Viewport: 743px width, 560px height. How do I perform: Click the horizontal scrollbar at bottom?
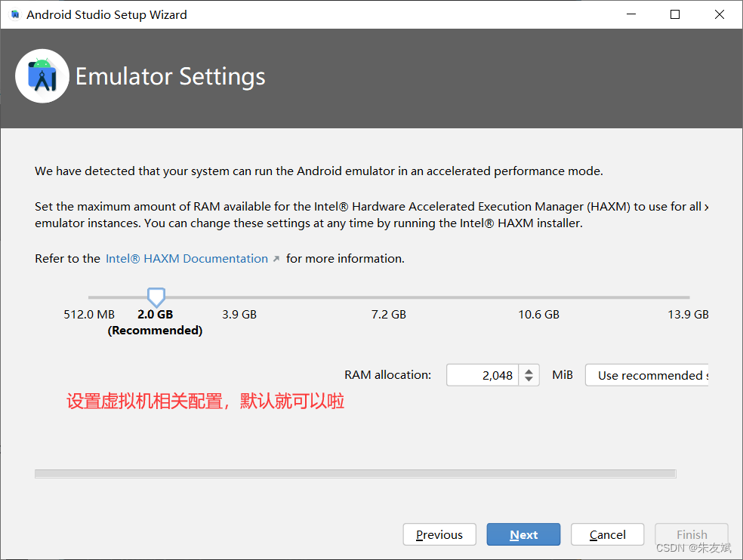[x=356, y=474]
